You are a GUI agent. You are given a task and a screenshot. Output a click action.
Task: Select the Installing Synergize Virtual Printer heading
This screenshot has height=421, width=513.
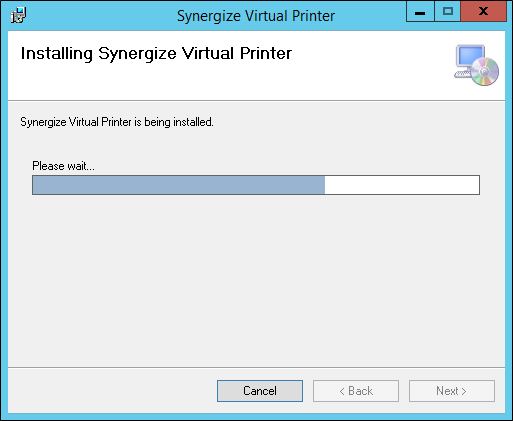(x=156, y=53)
